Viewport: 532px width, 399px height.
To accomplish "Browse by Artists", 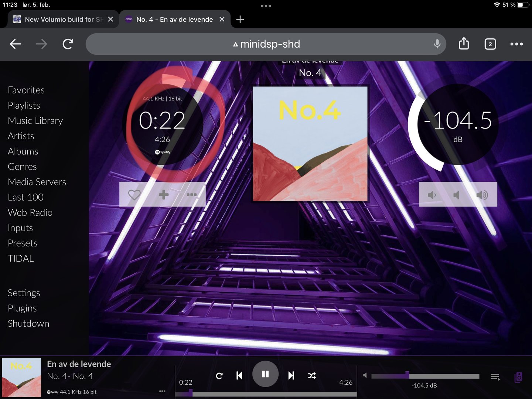I will pos(21,136).
